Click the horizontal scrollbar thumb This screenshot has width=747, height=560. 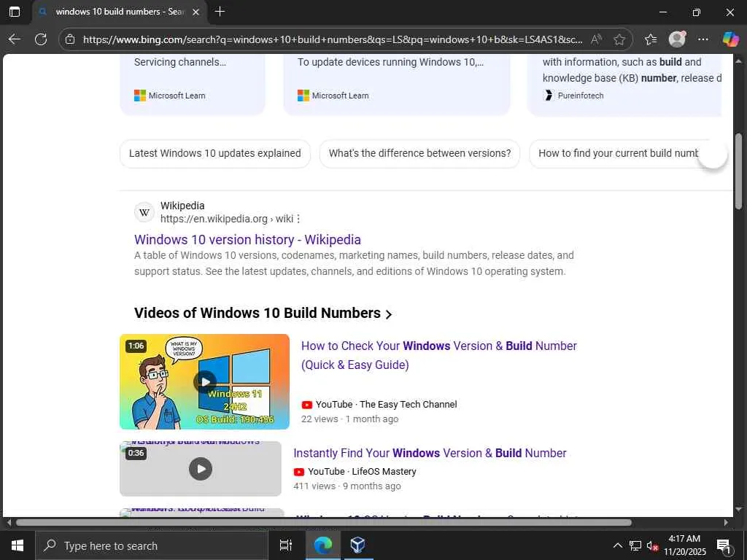point(324,522)
